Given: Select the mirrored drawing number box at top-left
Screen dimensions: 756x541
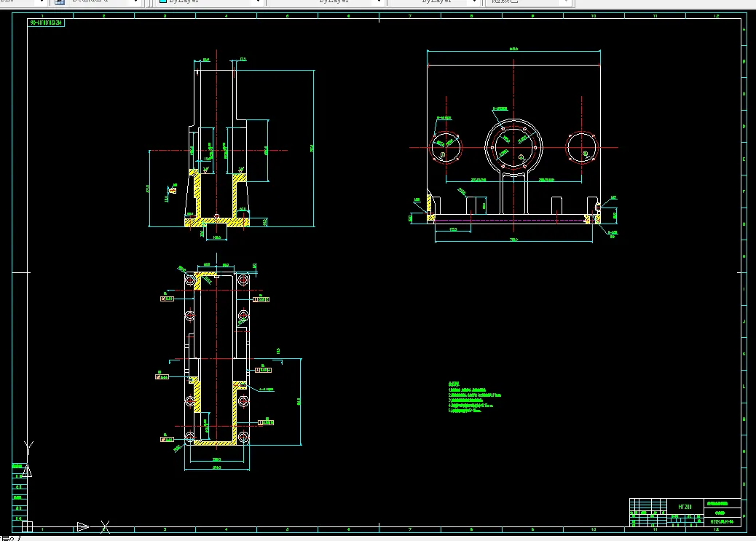Looking at the screenshot, I should point(46,23).
